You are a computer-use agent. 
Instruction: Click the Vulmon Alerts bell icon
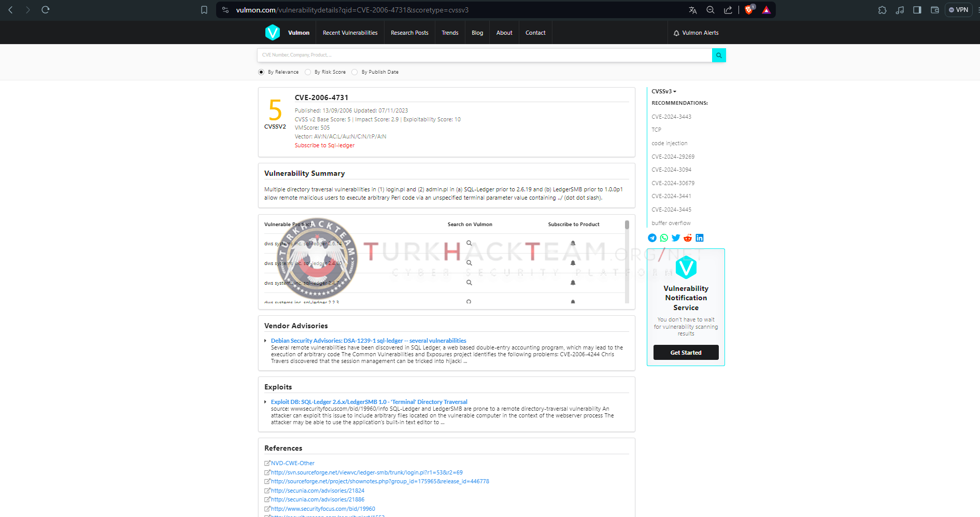pos(676,33)
